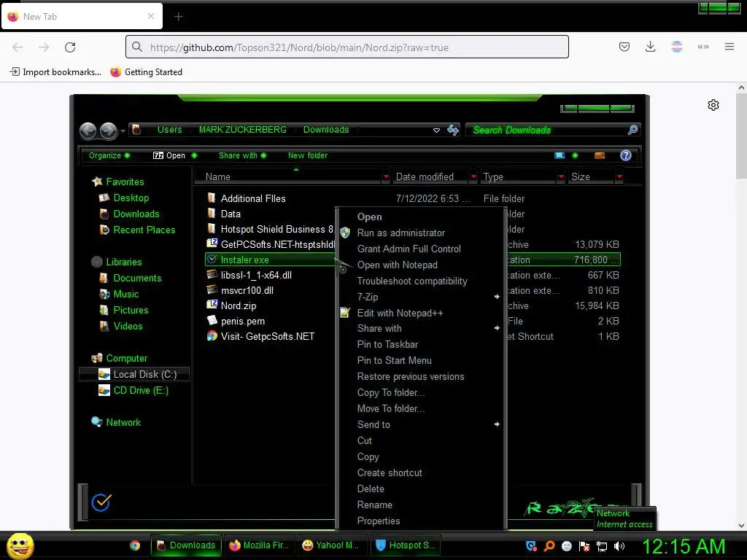Open the Date modified column filter arrow
Viewport: 747px width, 560px height.
473,176
